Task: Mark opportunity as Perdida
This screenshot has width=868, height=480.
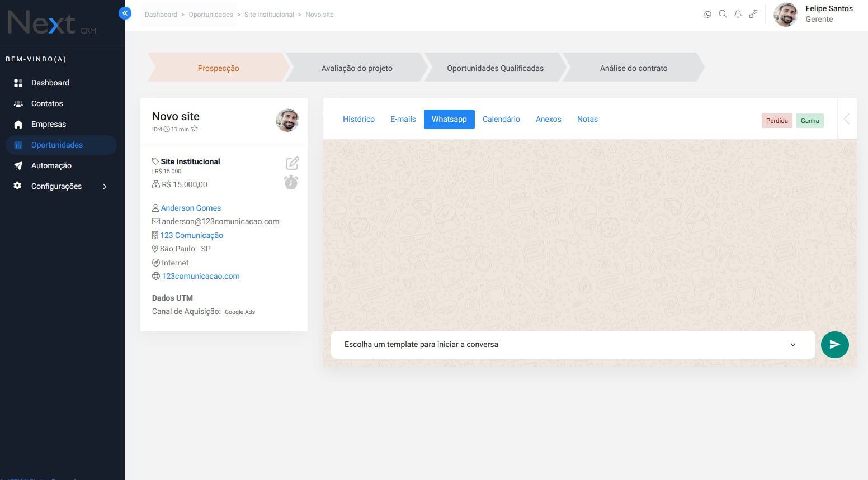Action: tap(777, 121)
